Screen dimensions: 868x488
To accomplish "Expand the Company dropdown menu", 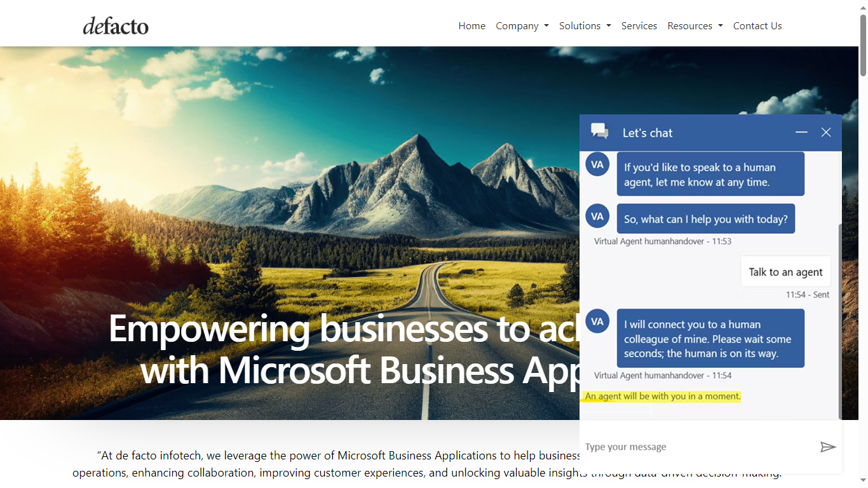I will (x=522, y=26).
